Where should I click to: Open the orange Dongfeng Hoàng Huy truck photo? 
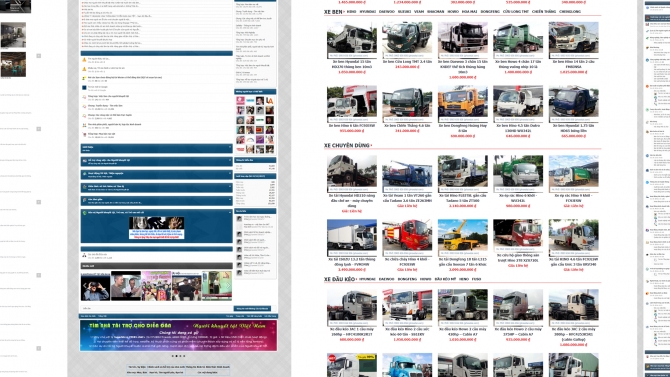tap(462, 104)
